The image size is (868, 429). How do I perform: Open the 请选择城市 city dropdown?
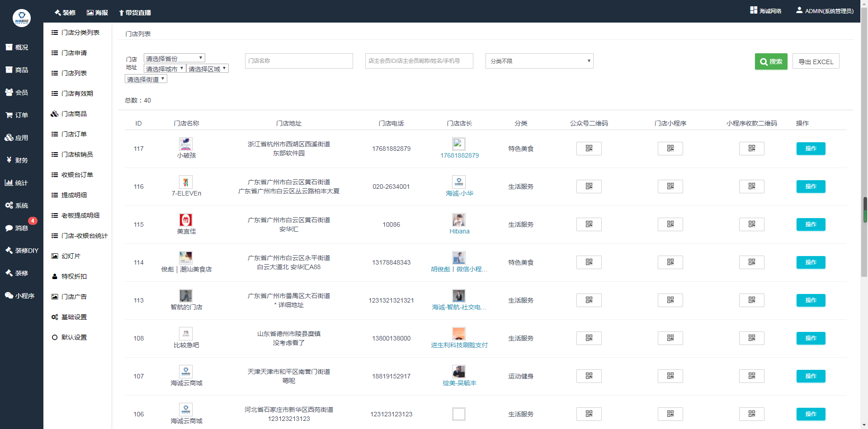point(165,69)
